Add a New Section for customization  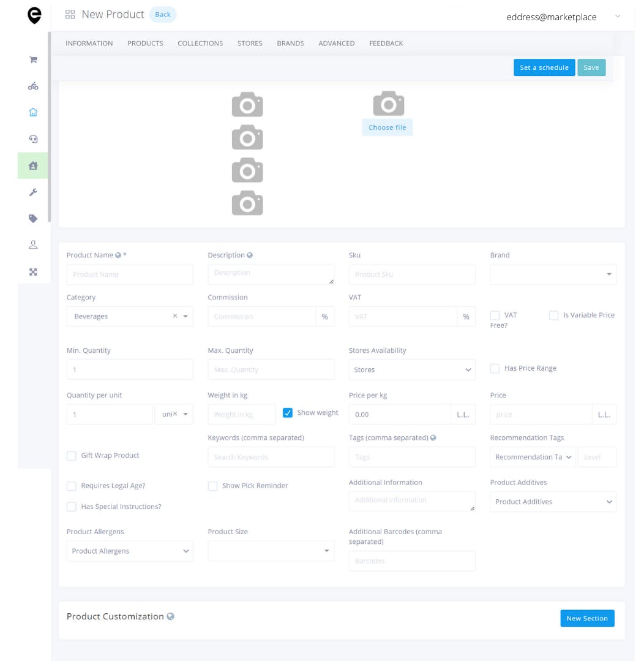(x=587, y=618)
